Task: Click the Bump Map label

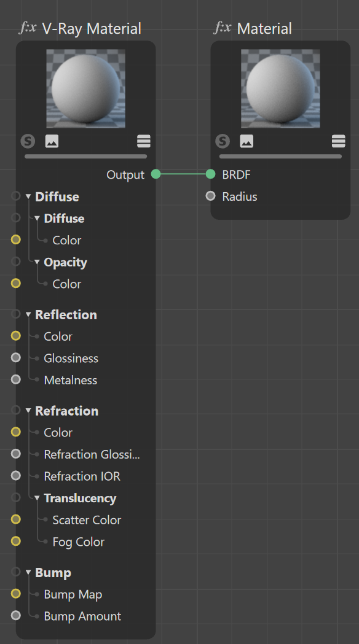Action: 73,595
